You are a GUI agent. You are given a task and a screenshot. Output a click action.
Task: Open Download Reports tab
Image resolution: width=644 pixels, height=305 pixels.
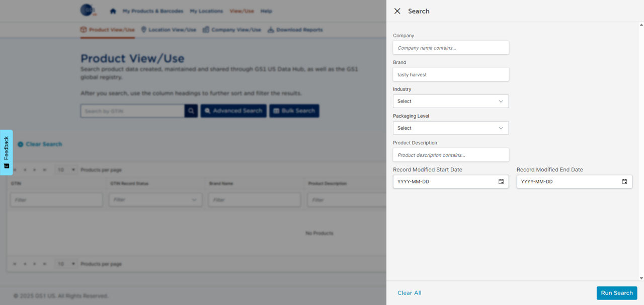coord(295,30)
